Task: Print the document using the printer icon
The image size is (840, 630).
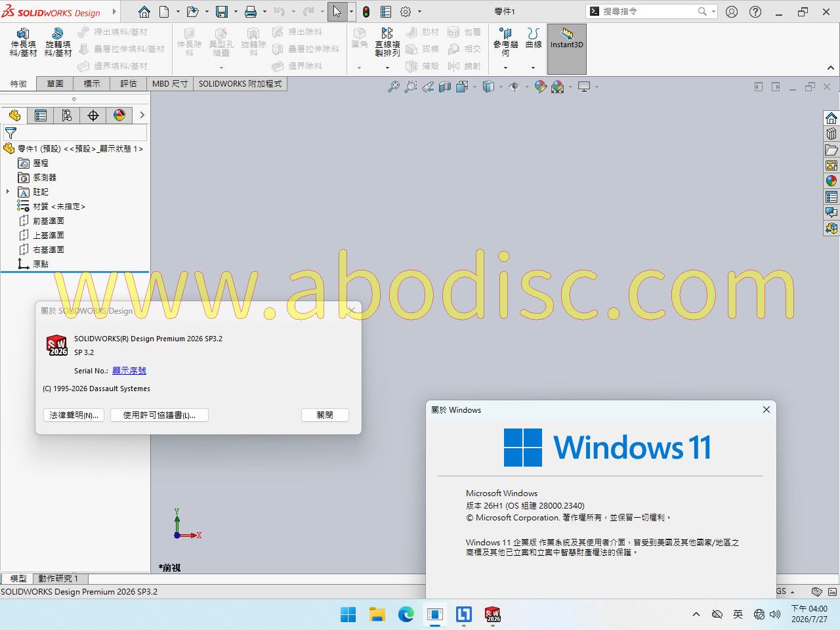Action: click(250, 12)
